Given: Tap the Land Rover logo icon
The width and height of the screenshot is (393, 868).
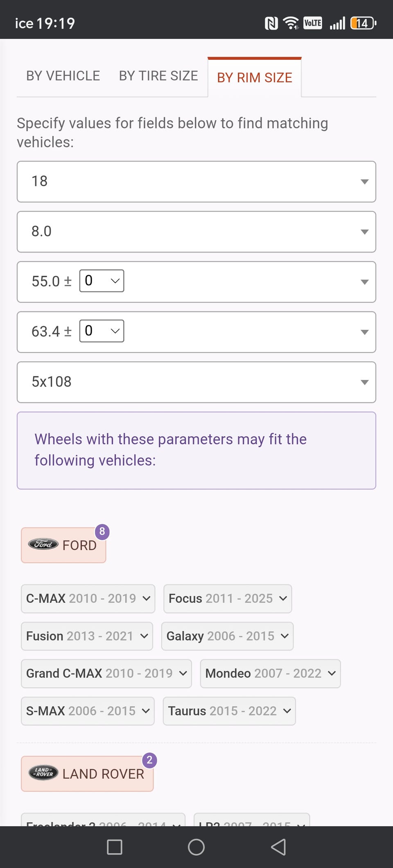Looking at the screenshot, I should tap(43, 773).
